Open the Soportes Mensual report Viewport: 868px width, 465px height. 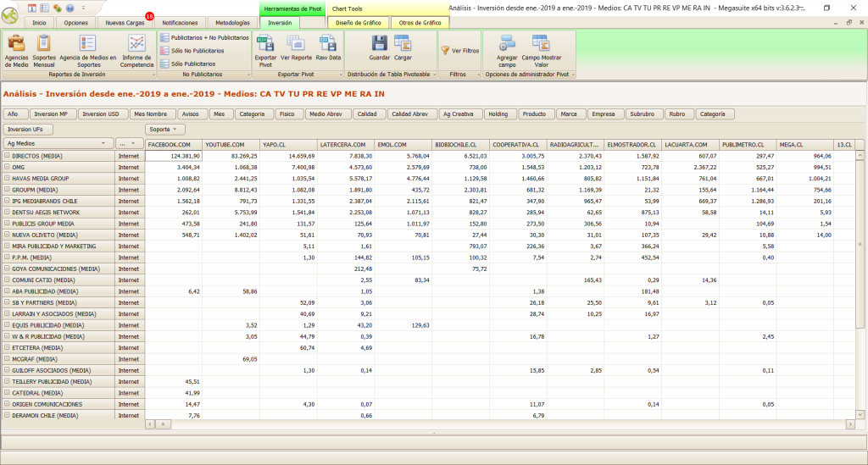(x=44, y=51)
